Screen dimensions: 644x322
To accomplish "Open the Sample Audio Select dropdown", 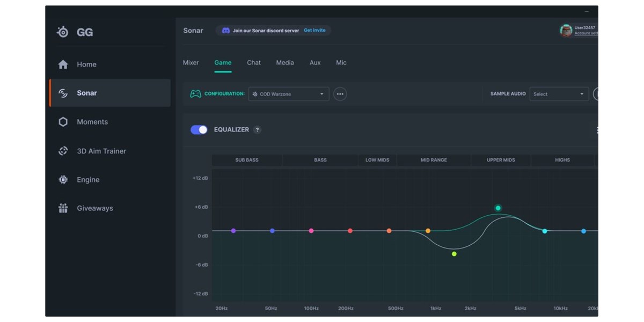I will pos(559,94).
